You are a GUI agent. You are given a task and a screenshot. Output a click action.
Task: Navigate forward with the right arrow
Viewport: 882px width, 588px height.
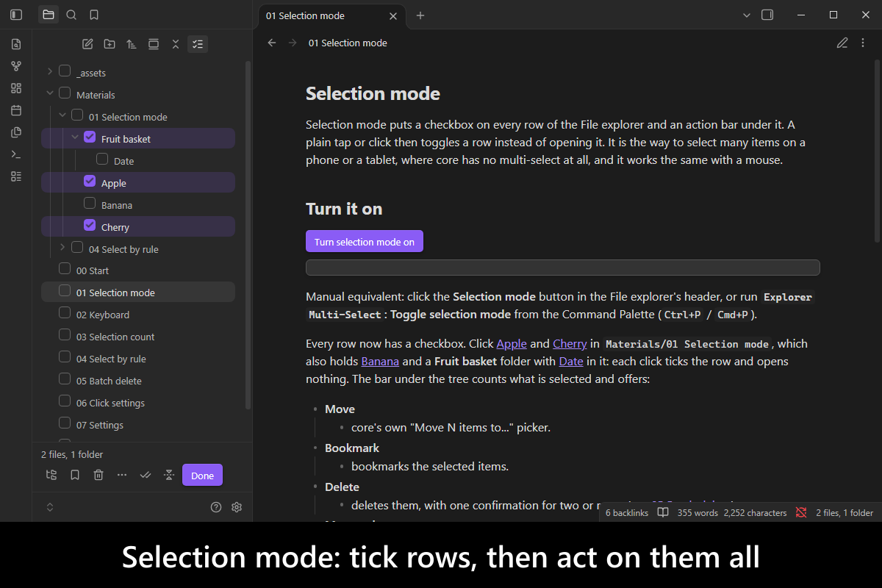pyautogui.click(x=293, y=43)
